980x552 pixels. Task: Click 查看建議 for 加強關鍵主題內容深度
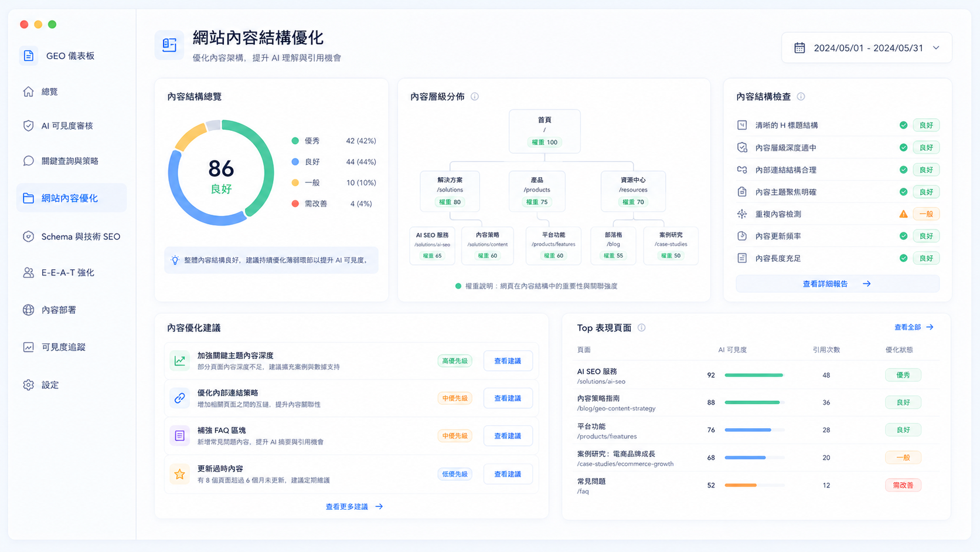[508, 361]
